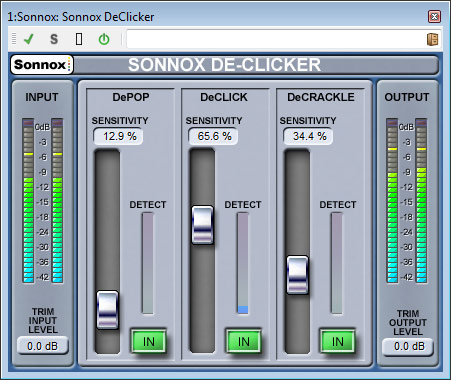The height and width of the screenshot is (380, 451).
Task: Toggle the DePOP IN button
Action: coord(148,341)
